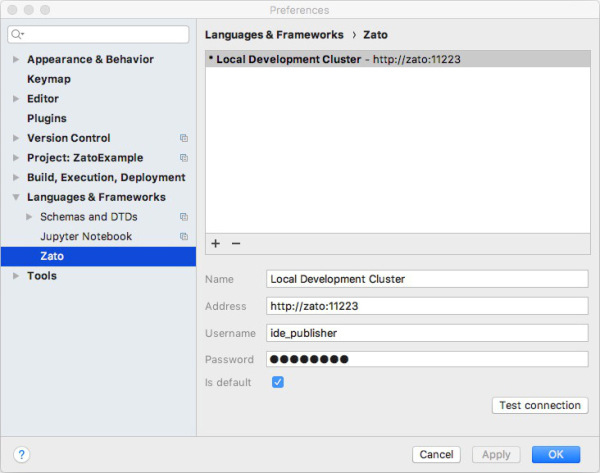Click the Test connection button
Image resolution: width=600 pixels, height=473 pixels.
click(540, 405)
